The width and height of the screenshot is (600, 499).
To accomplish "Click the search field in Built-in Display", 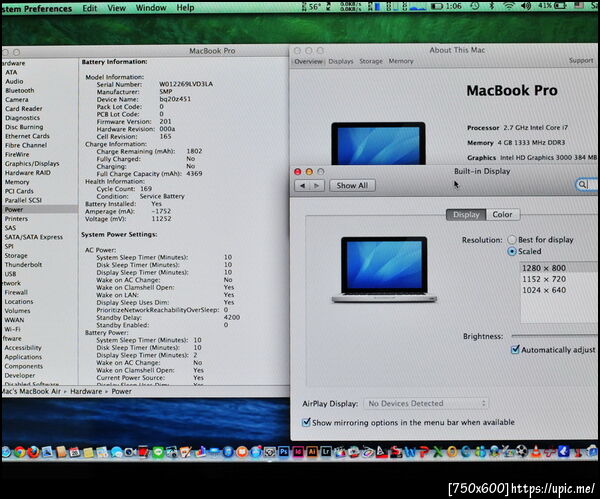I will click(587, 185).
